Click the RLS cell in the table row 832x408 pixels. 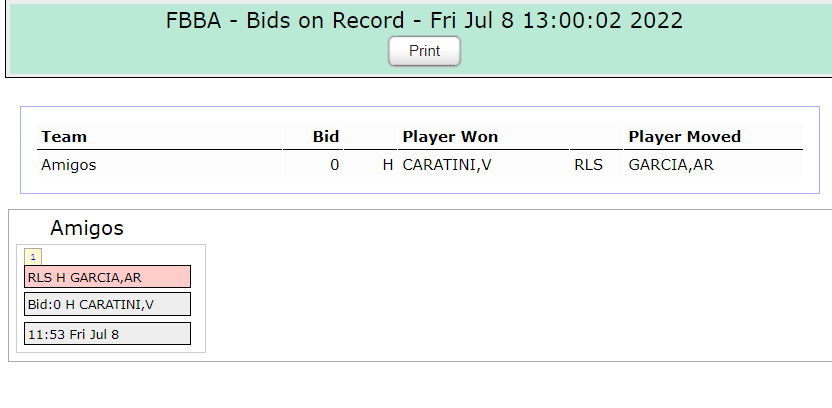(x=588, y=165)
